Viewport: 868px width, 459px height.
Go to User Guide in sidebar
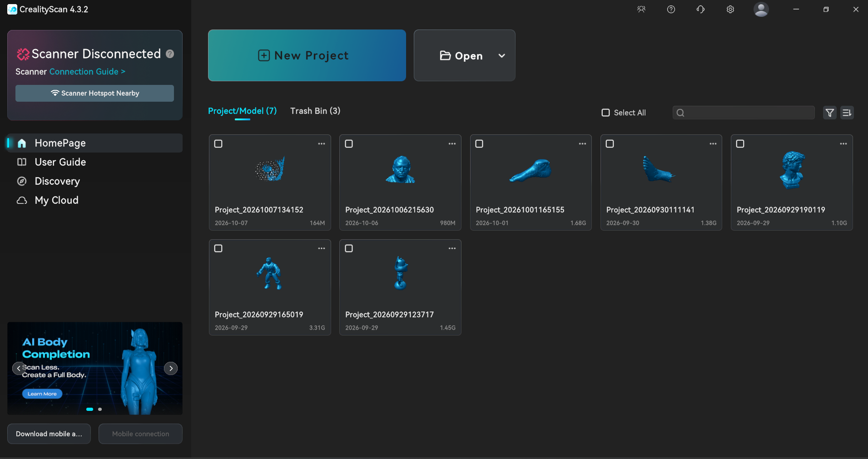click(94, 162)
